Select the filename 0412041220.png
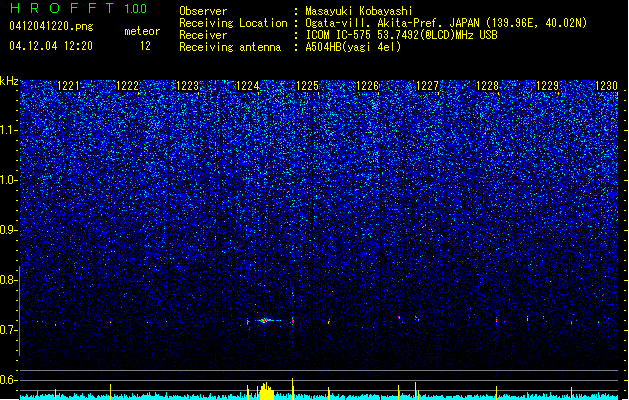Viewport: 629px width, 400px height. (x=51, y=26)
